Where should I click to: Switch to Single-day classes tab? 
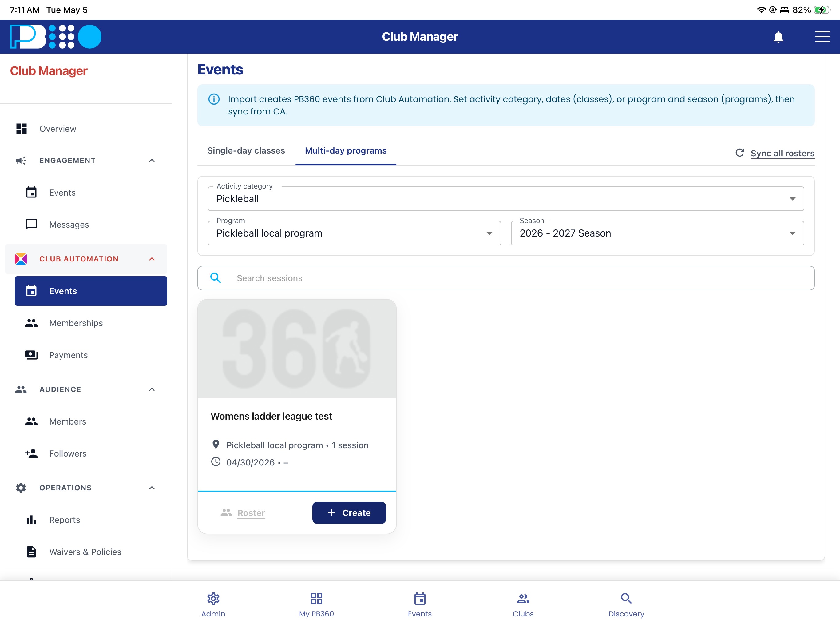[x=246, y=150]
